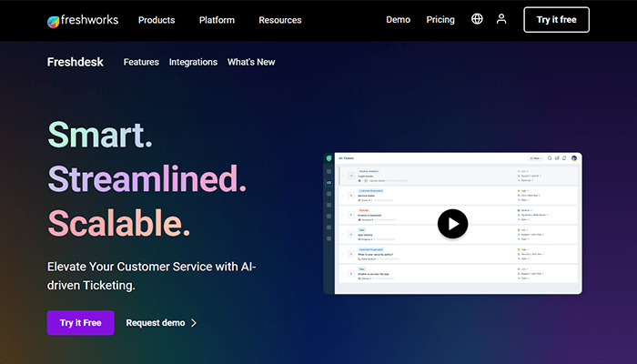Play the Freshdesk demo video

pyautogui.click(x=452, y=223)
